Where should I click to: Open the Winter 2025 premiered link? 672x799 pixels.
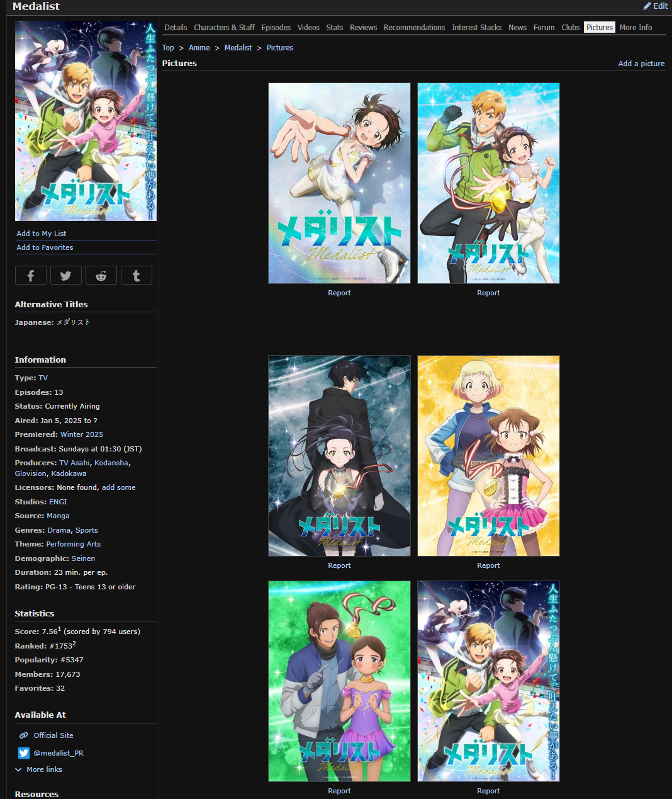tap(81, 434)
